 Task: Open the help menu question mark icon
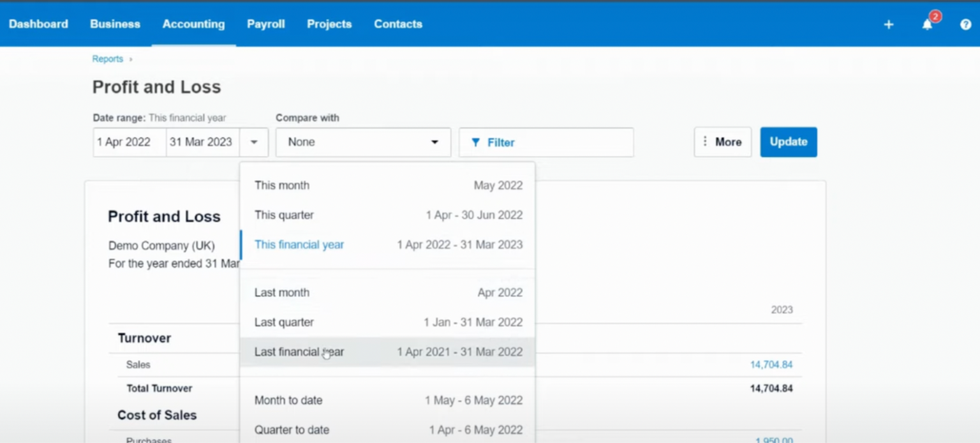pyautogui.click(x=965, y=24)
